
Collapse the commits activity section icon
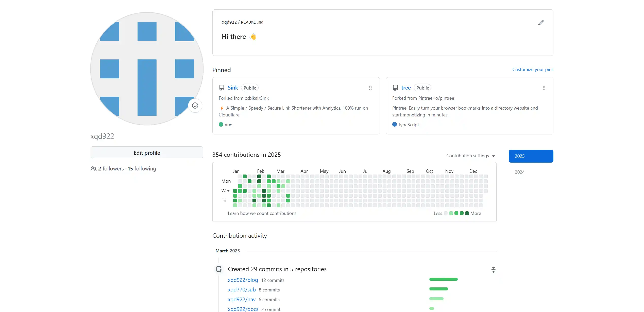pos(493,269)
